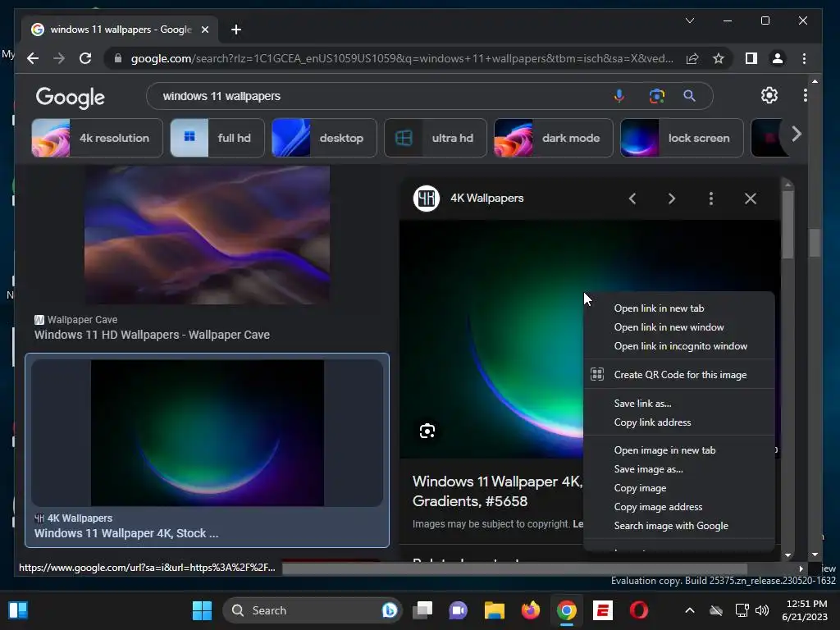Show hidden system tray icons

[690, 610]
